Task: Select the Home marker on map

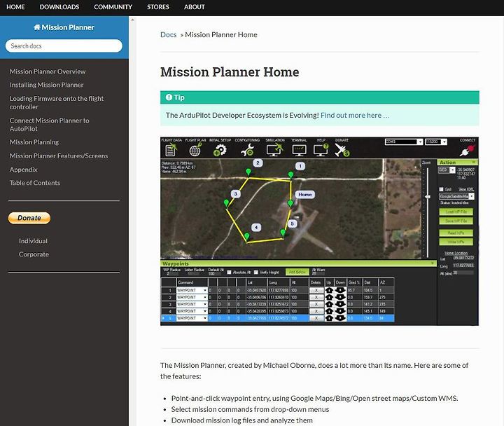Action: point(290,203)
